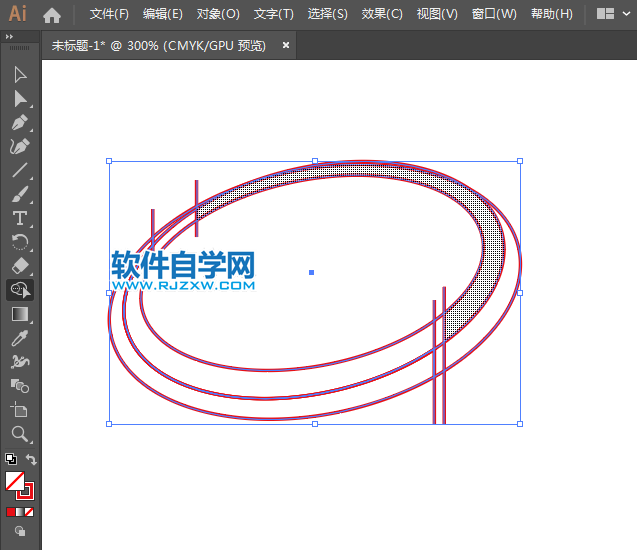637x550 pixels.
Task: Click the top-left bounding box handle
Action: click(x=109, y=161)
